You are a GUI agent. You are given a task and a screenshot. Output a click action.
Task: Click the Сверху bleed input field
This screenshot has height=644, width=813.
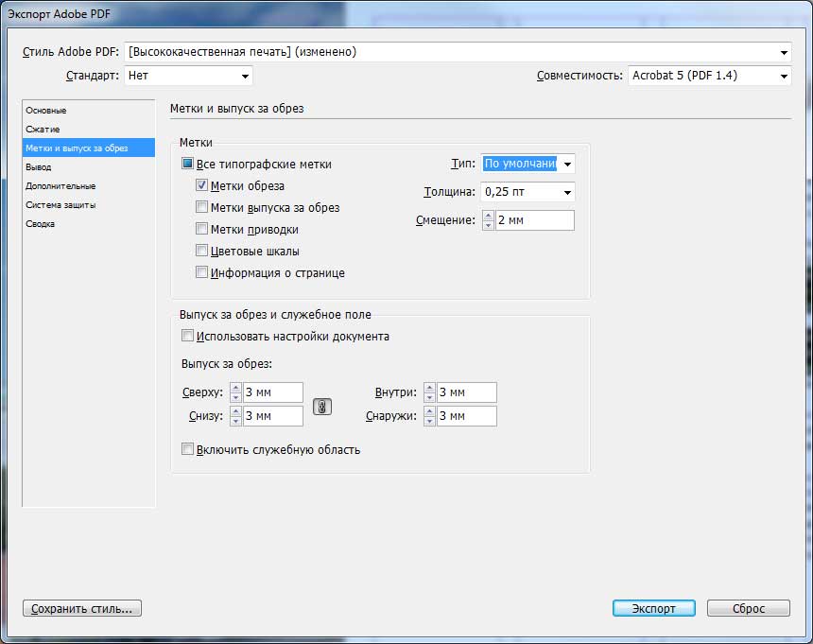point(272,392)
